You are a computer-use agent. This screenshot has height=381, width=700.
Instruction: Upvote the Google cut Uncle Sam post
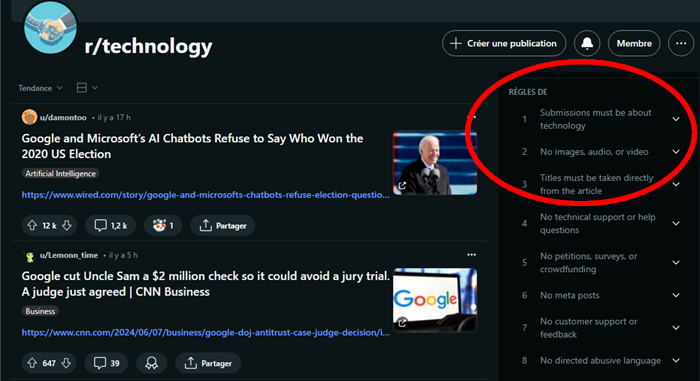pyautogui.click(x=32, y=363)
